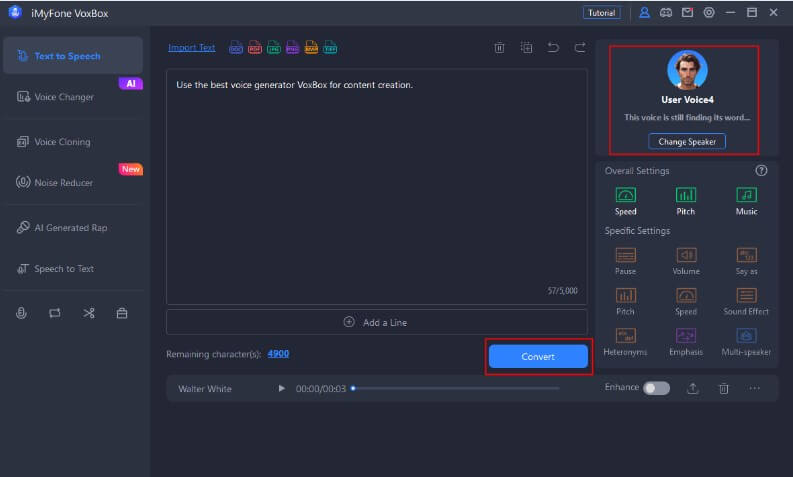Open the overall Speed setting
The image size is (793, 477).
(x=626, y=201)
